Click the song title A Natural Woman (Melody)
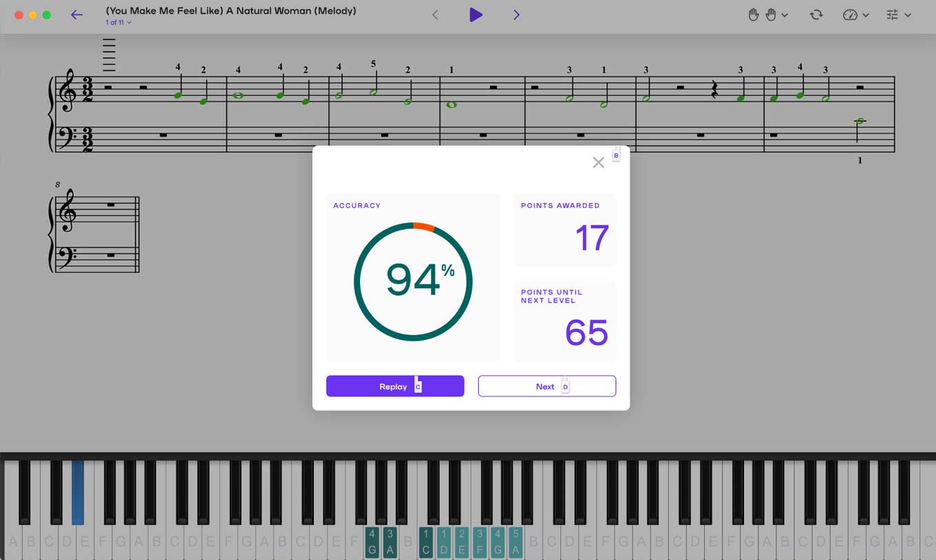The width and height of the screenshot is (936, 560). [231, 11]
